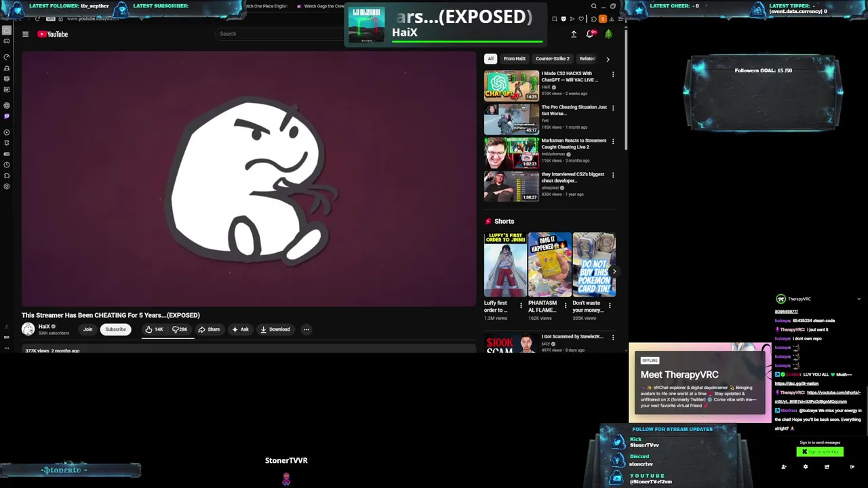Open options menu for Marksman Reacts video
The image size is (868, 488).
(613, 142)
